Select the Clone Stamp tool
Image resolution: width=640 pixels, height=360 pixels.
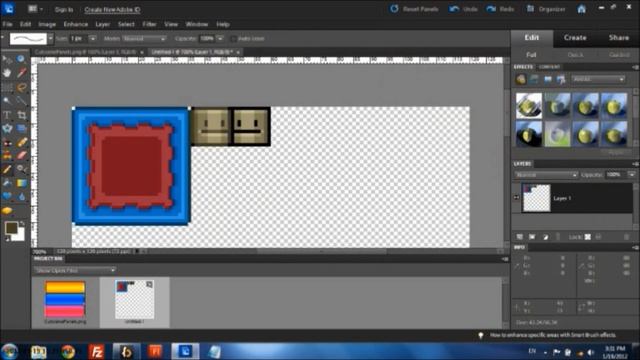tap(7, 156)
